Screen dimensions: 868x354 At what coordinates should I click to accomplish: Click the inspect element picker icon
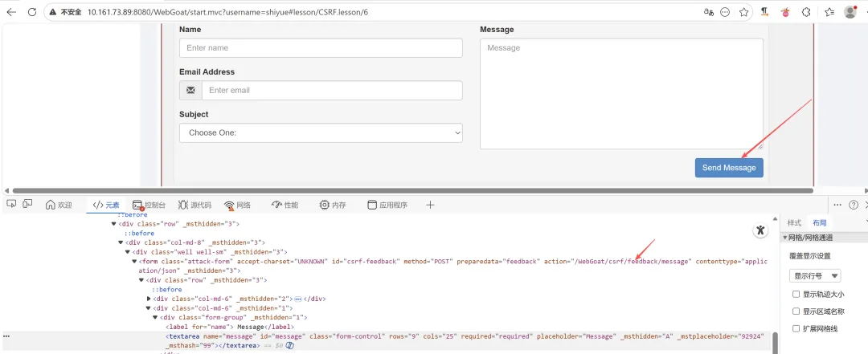pyautogui.click(x=11, y=204)
